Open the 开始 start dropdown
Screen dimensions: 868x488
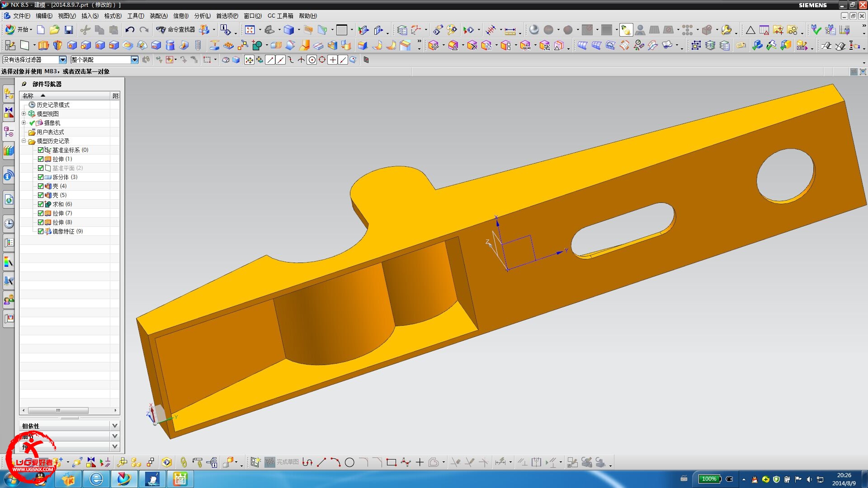pyautogui.click(x=19, y=30)
